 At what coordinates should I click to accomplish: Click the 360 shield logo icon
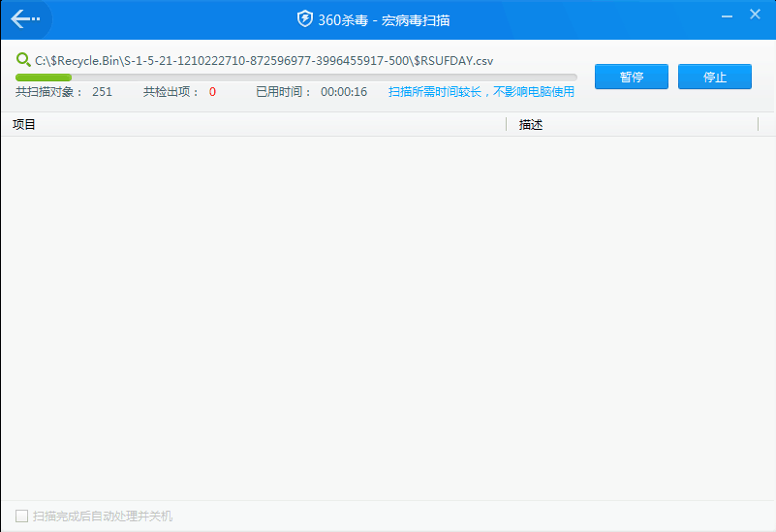305,19
